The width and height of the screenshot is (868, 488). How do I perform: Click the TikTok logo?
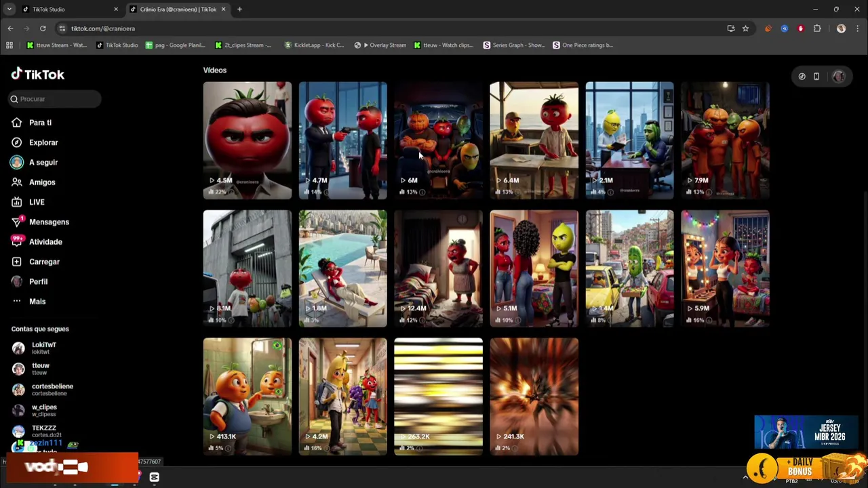click(38, 75)
